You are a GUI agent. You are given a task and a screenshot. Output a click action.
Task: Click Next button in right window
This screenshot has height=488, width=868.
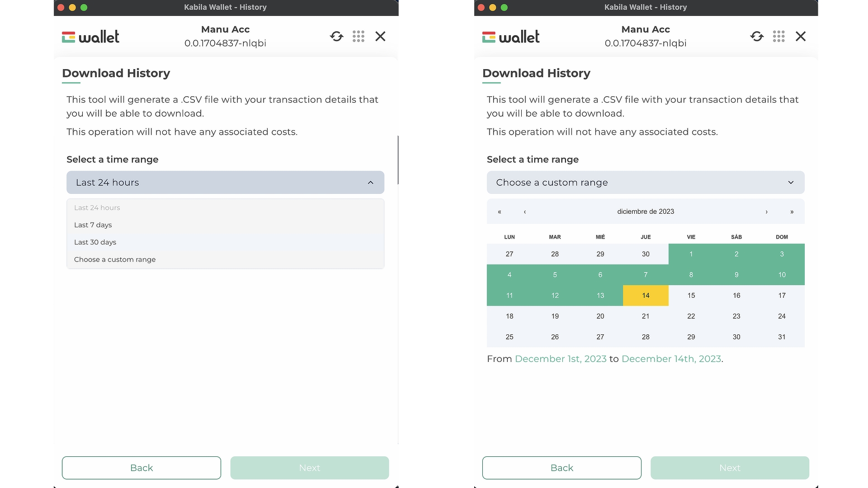point(730,468)
